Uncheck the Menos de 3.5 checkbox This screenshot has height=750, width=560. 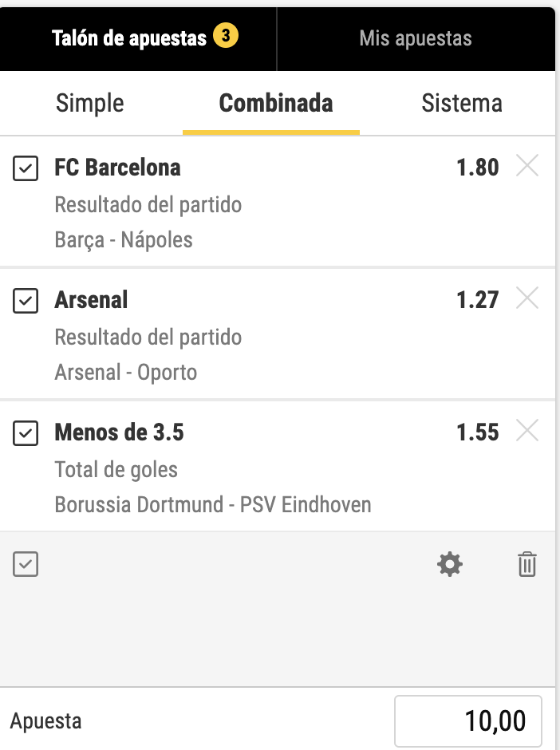[x=26, y=433]
